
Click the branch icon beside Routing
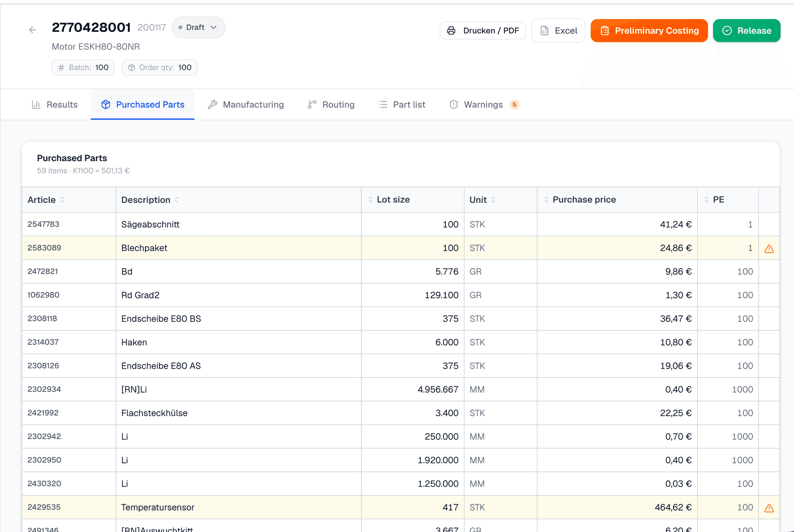click(312, 104)
